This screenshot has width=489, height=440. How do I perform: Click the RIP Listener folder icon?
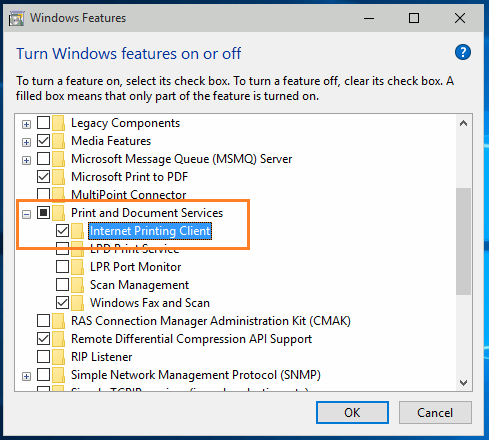pos(58,357)
